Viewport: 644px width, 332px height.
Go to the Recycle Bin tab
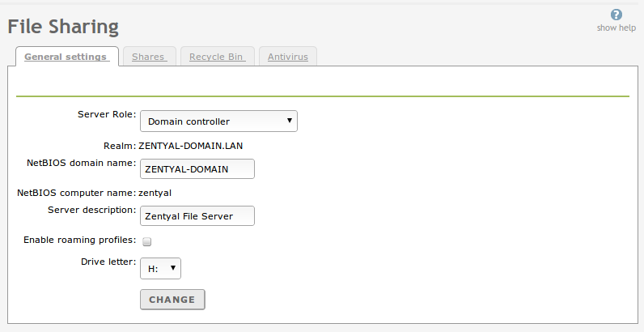[218, 57]
